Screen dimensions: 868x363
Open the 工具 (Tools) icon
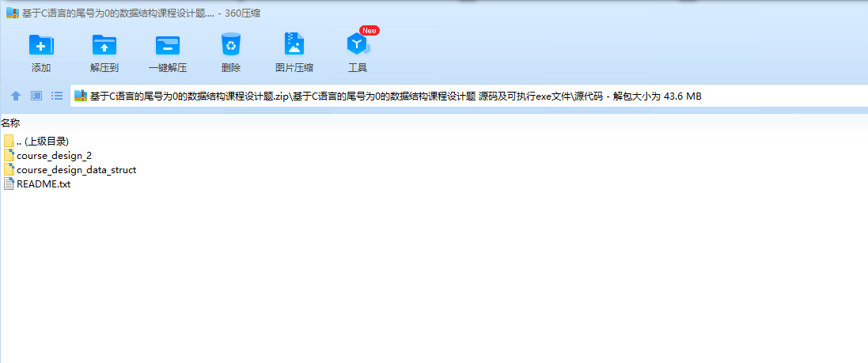click(358, 44)
